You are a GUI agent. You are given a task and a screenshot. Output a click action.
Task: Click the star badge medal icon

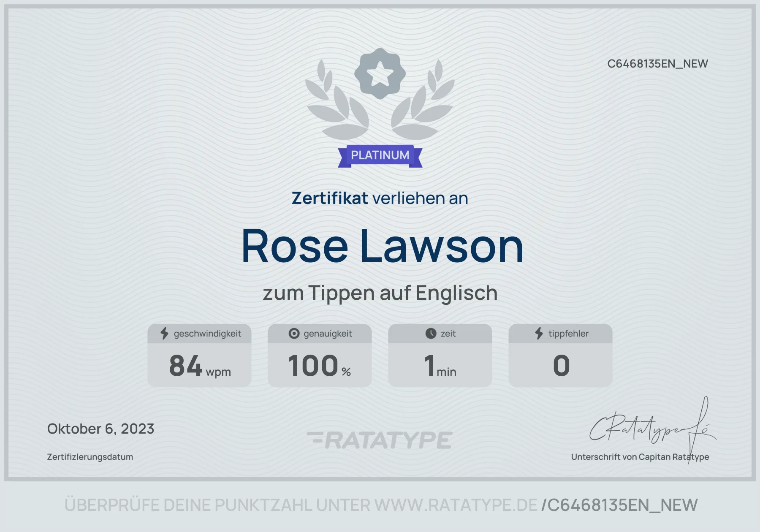click(x=380, y=74)
